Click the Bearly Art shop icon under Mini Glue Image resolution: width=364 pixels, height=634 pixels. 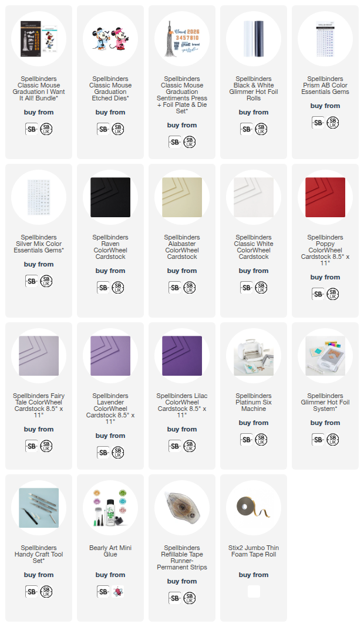tap(117, 592)
